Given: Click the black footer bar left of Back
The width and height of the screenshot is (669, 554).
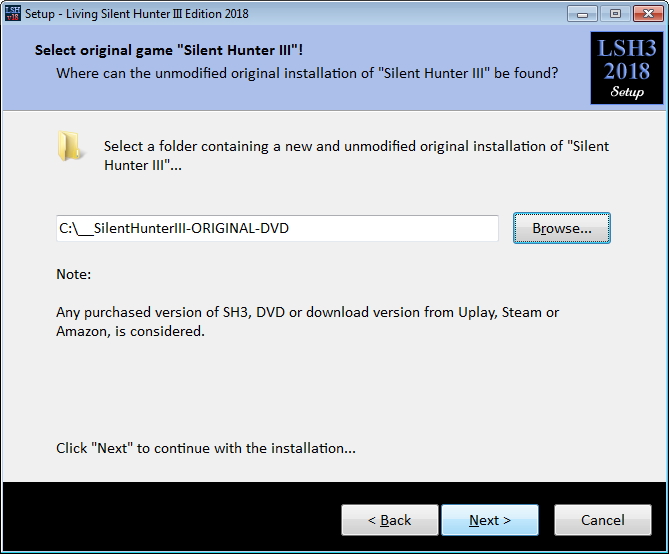Looking at the screenshot, I should pyautogui.click(x=171, y=516).
